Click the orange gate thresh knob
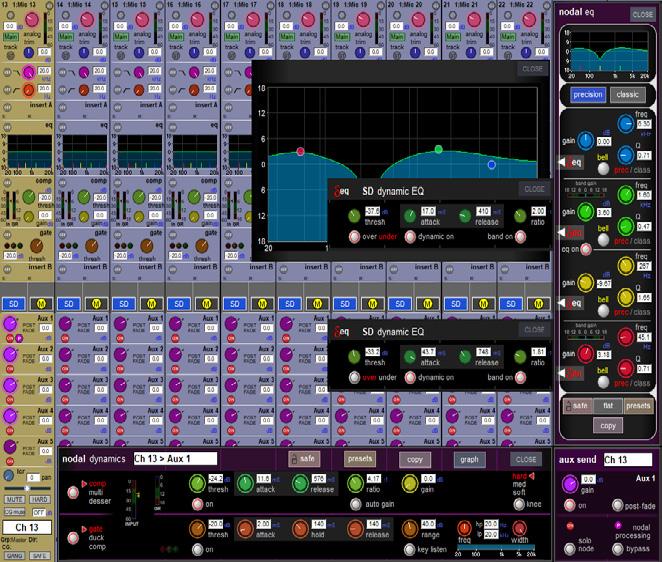Screen dimensions: 662x562 197,529
